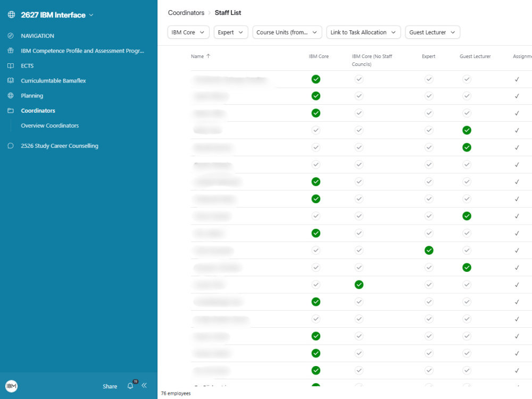Toggle No Staff Councils checkbox in first staff row
532x399 pixels.
359,79
